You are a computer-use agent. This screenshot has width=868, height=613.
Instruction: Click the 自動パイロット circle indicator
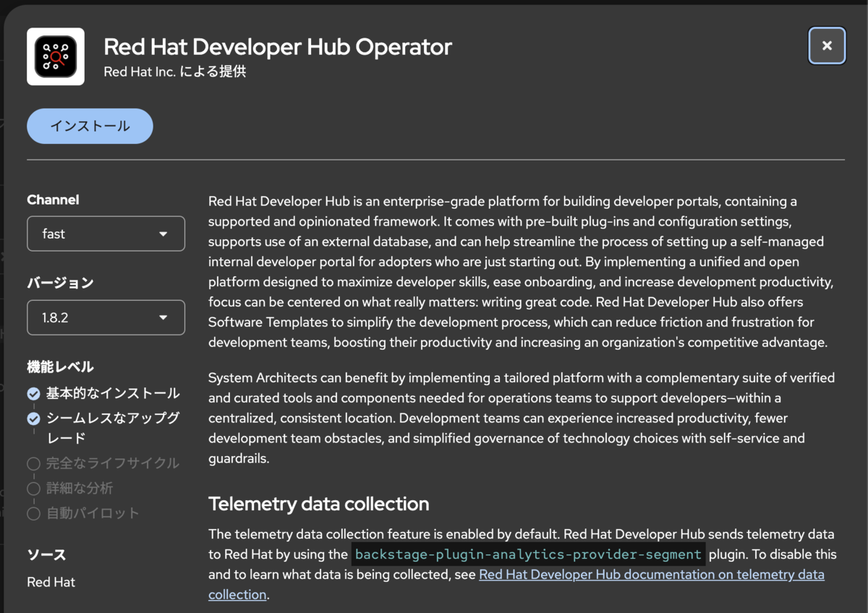click(33, 514)
